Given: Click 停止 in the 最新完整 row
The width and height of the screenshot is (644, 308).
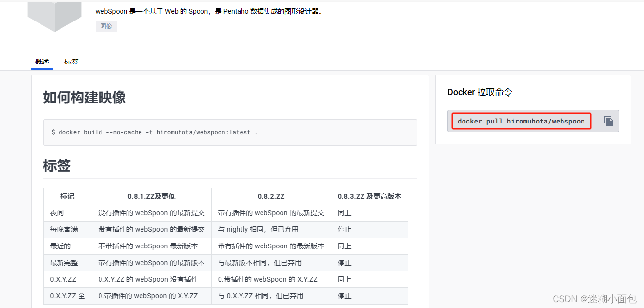Looking at the screenshot, I should pyautogui.click(x=369, y=263).
